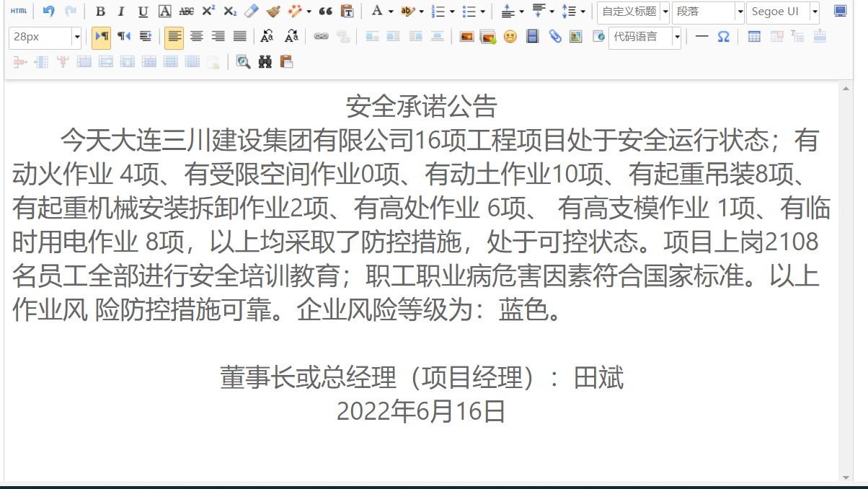Convert selection to lowercase
The image size is (868, 489).
(291, 36)
